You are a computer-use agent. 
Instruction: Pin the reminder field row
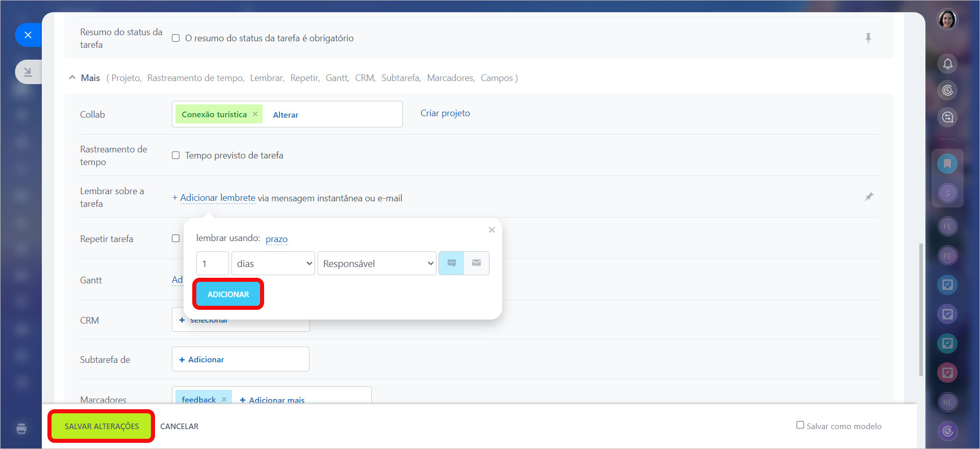[869, 197]
